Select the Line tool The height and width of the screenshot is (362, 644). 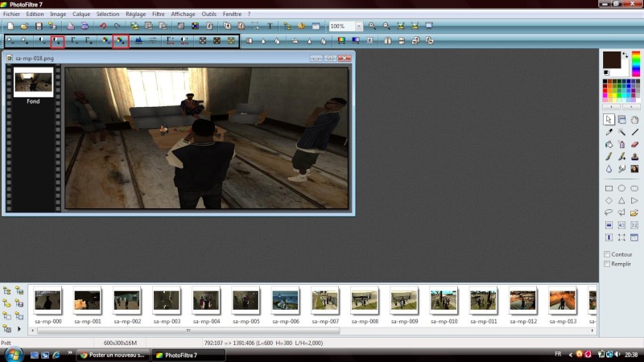pyautogui.click(x=634, y=132)
